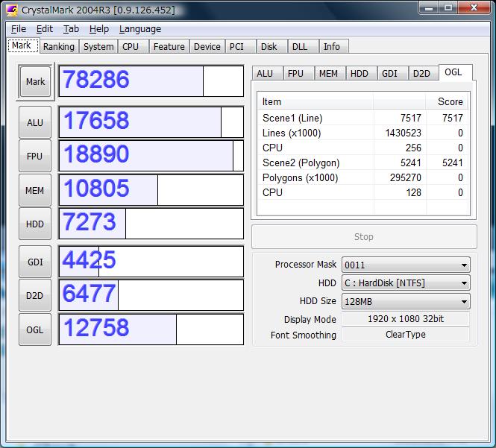Image resolution: width=496 pixels, height=448 pixels.
Task: Switch to the Ranking tab
Action: click(58, 46)
